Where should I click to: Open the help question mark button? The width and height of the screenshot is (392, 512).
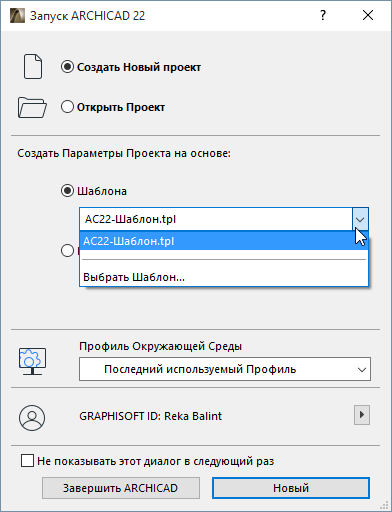tap(323, 15)
